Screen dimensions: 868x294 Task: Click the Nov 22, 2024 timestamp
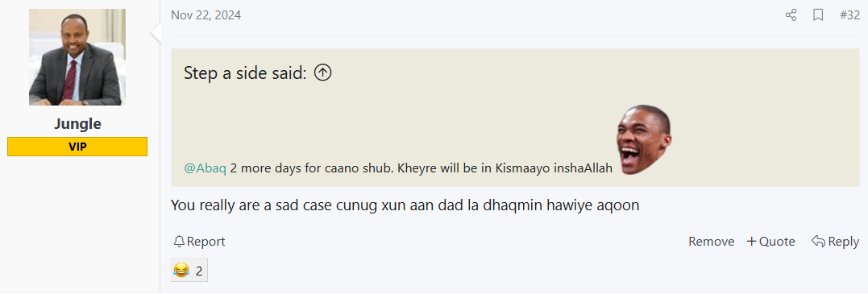click(206, 15)
